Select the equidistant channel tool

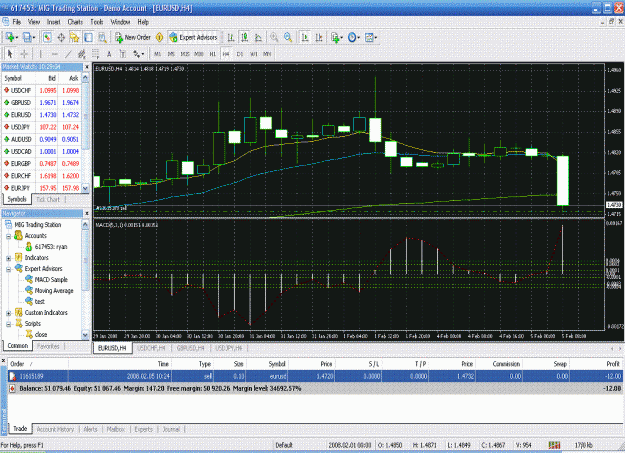[x=82, y=54]
